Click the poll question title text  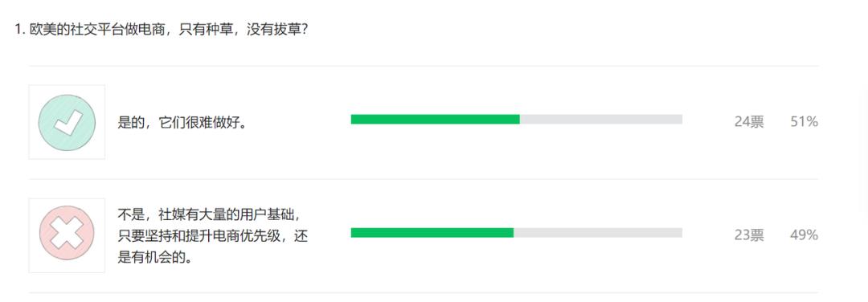(x=161, y=30)
